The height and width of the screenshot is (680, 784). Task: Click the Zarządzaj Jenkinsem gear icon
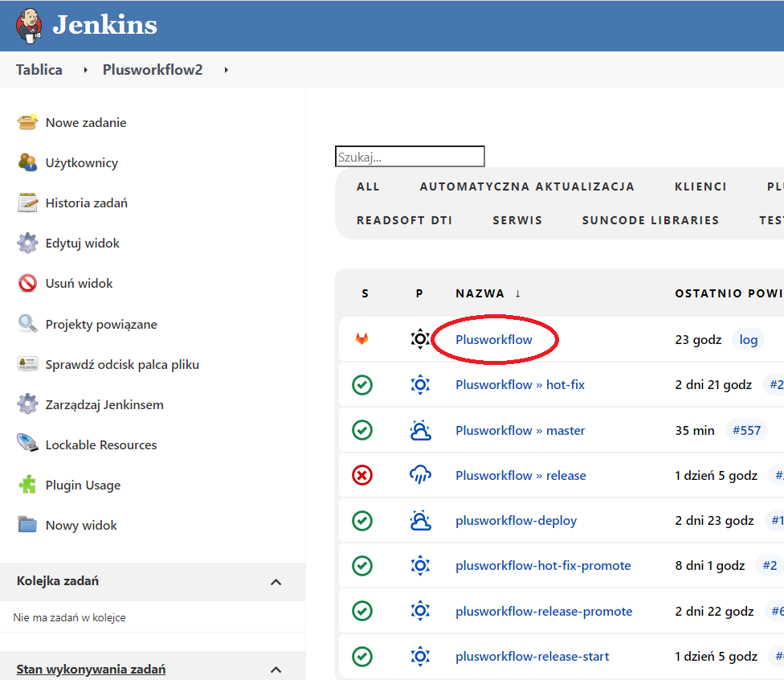(27, 404)
